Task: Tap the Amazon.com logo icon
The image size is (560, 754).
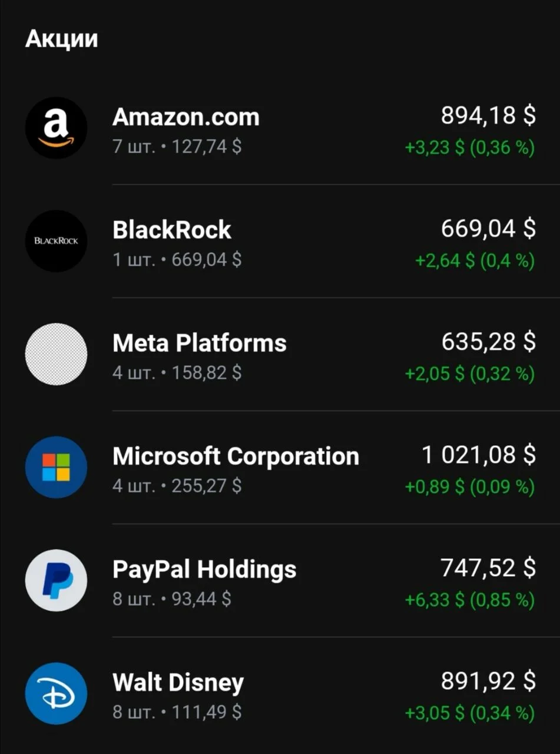Action: 56,128
